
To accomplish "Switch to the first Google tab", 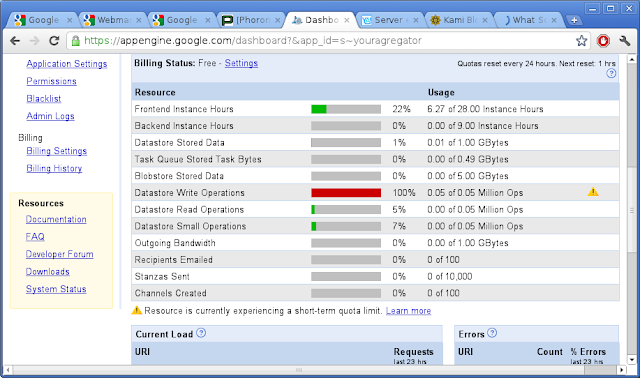I will [x=42, y=20].
